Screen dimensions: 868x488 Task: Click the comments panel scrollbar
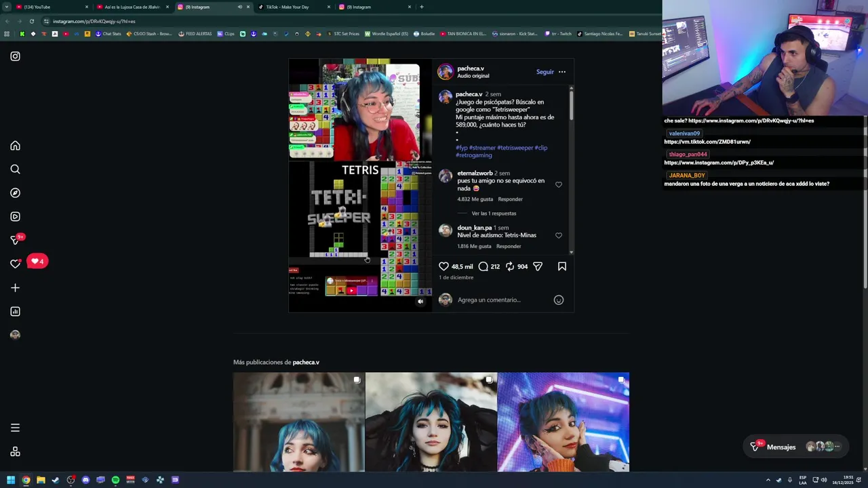click(x=571, y=105)
